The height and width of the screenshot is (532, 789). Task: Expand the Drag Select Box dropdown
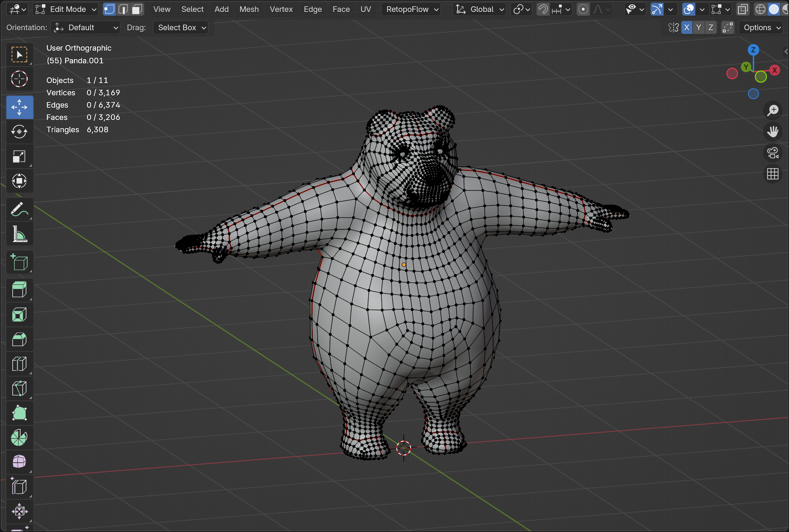point(181,27)
